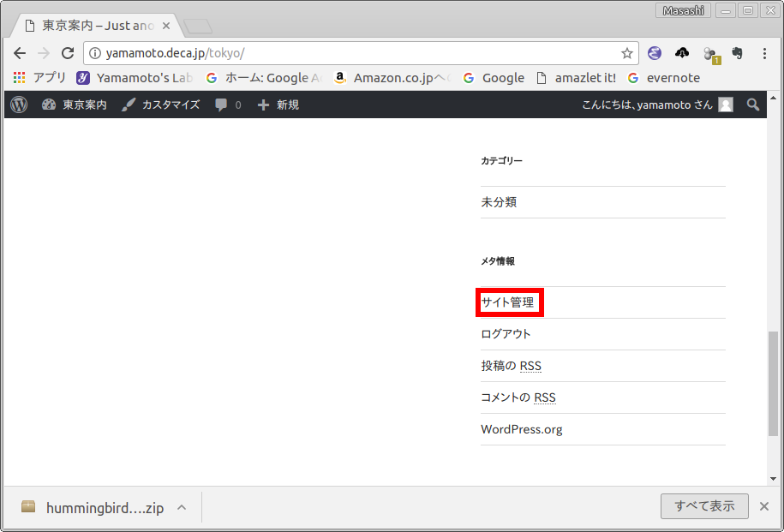Screen dimensions: 784x532
Task: Click the ログアウト link
Action: point(506,334)
